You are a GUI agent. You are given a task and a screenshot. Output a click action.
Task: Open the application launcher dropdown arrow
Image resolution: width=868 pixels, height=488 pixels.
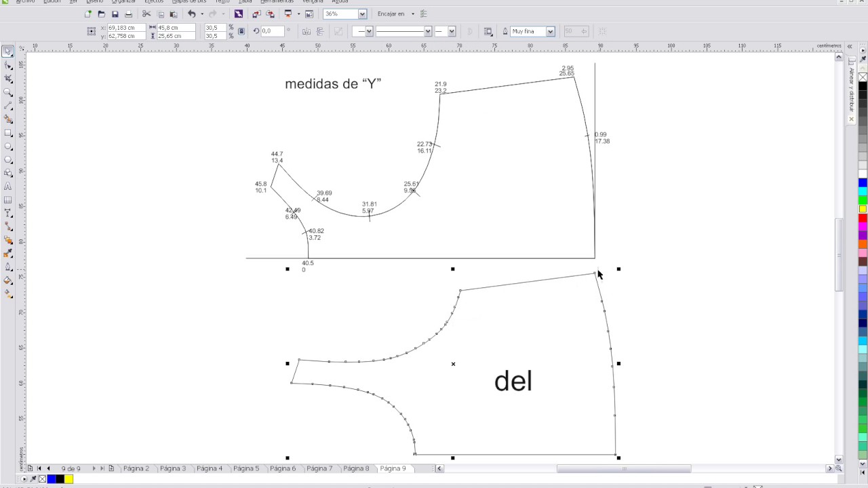(x=298, y=14)
